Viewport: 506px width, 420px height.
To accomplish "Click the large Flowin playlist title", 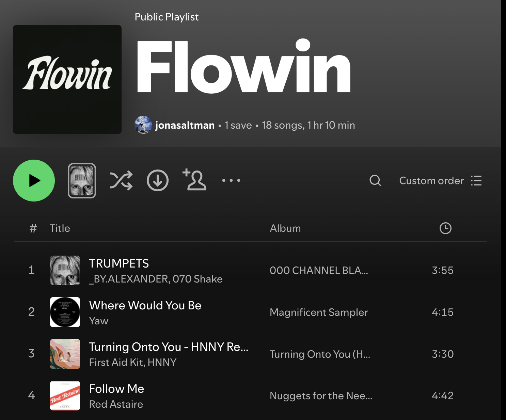I will 244,66.
